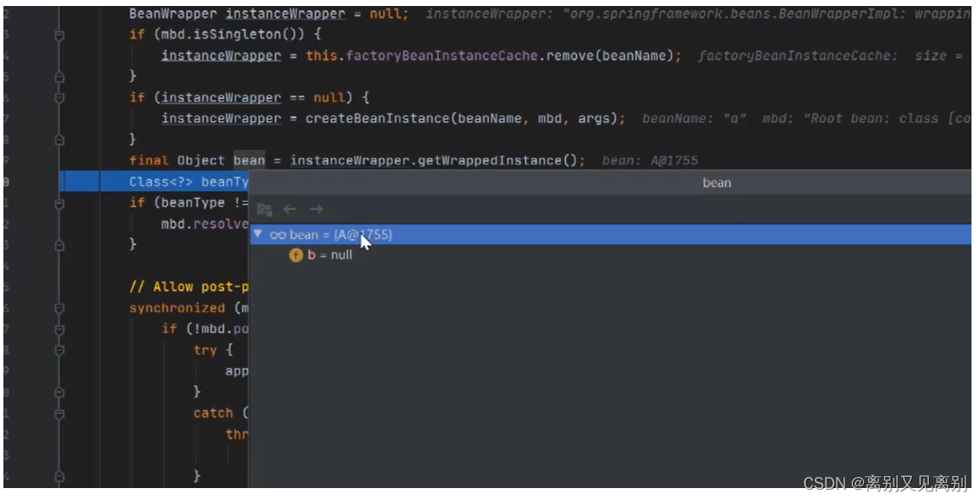This screenshot has width=980, height=500.
Task: Click the fold-end marker below the createBeanInstance line
Action: [60, 140]
